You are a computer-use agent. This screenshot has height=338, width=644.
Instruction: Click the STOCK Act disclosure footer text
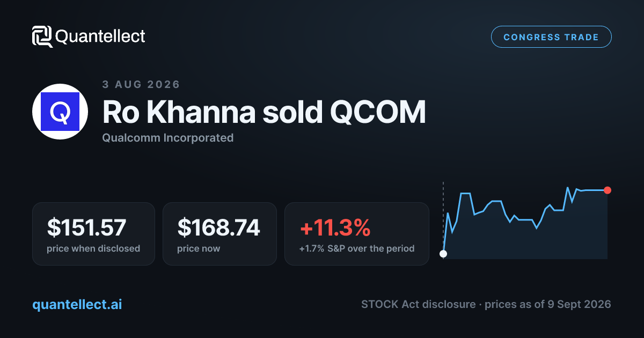coord(486,304)
